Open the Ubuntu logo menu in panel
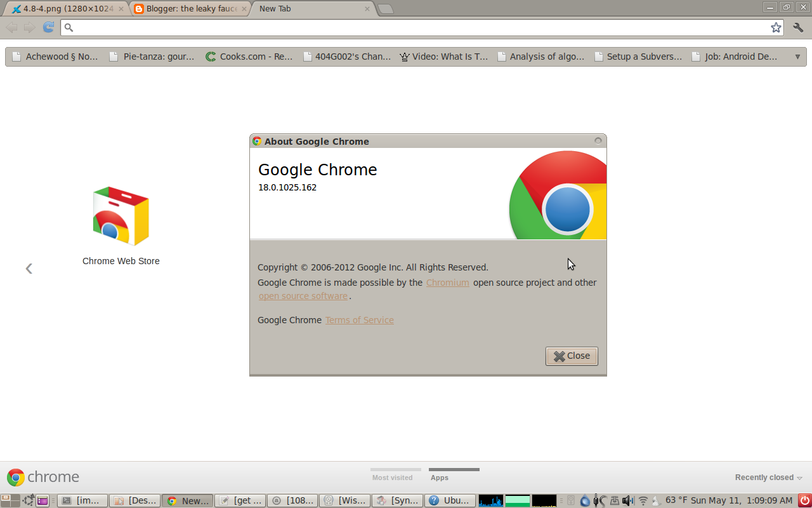This screenshot has width=812, height=508. coord(29,500)
